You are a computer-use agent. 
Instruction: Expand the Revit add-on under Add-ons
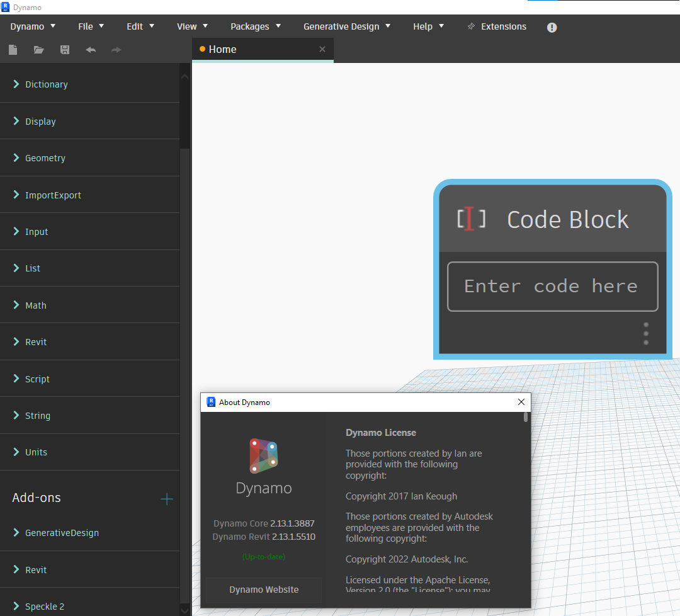[x=90, y=569]
